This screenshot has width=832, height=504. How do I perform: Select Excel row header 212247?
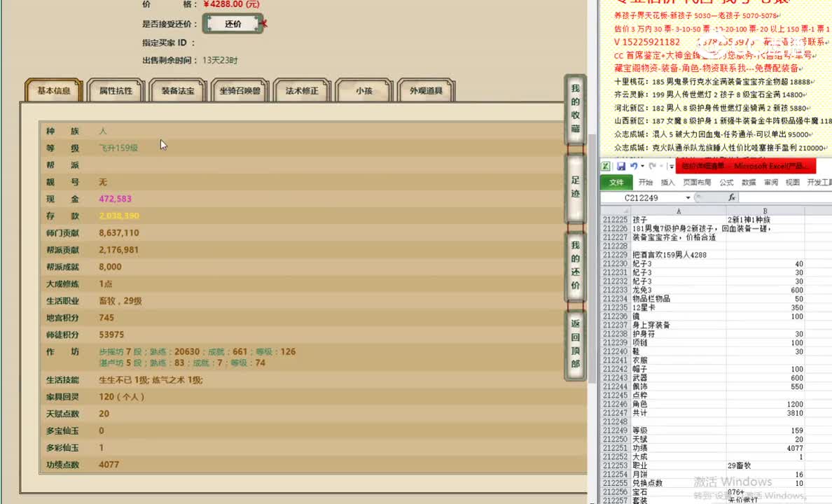(616, 413)
